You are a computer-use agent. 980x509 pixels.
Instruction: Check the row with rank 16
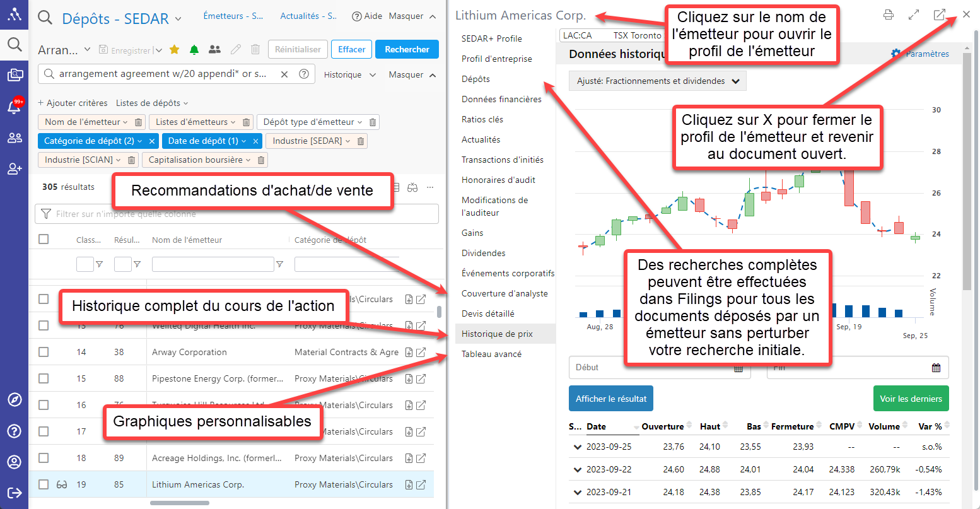point(44,405)
